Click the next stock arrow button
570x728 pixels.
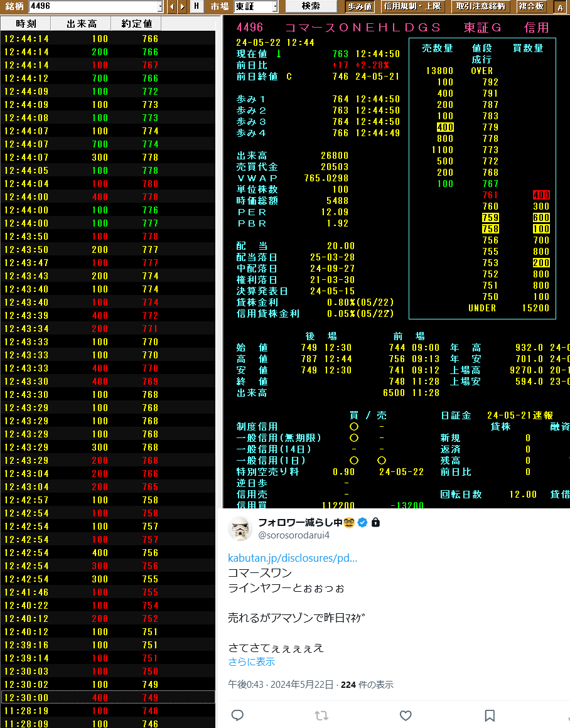[x=182, y=6]
